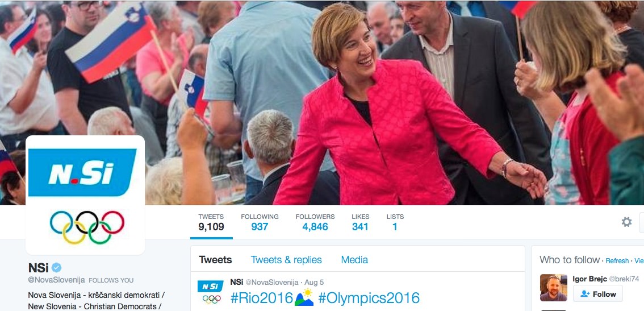Open the NSi Olympic rings profile picture

(x=85, y=195)
